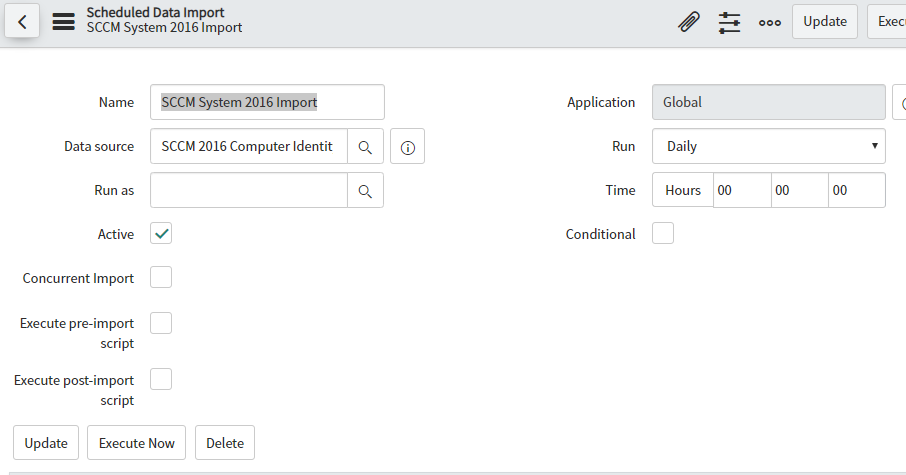This screenshot has width=906, height=475.
Task: Click the Delete button
Action: click(x=225, y=443)
